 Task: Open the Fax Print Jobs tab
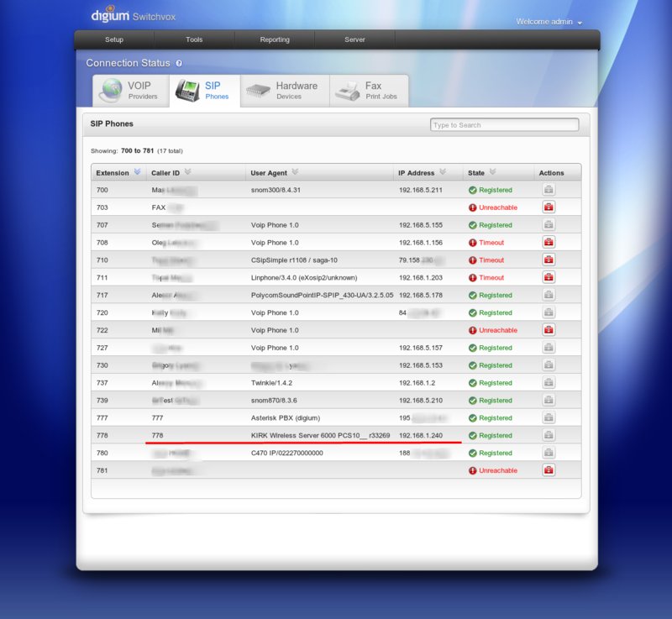369,91
